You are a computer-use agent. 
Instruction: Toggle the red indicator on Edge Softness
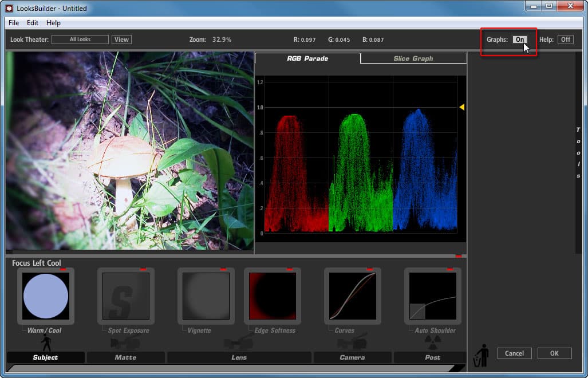(290, 269)
